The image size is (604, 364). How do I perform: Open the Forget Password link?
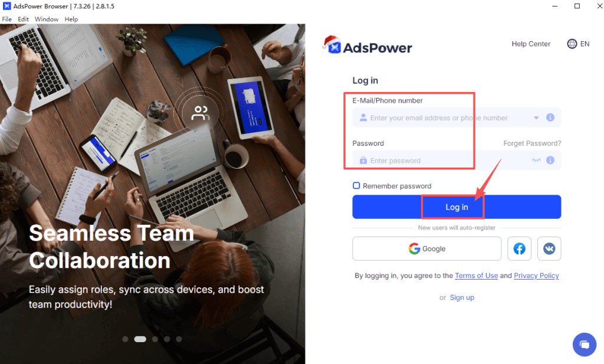pos(532,143)
